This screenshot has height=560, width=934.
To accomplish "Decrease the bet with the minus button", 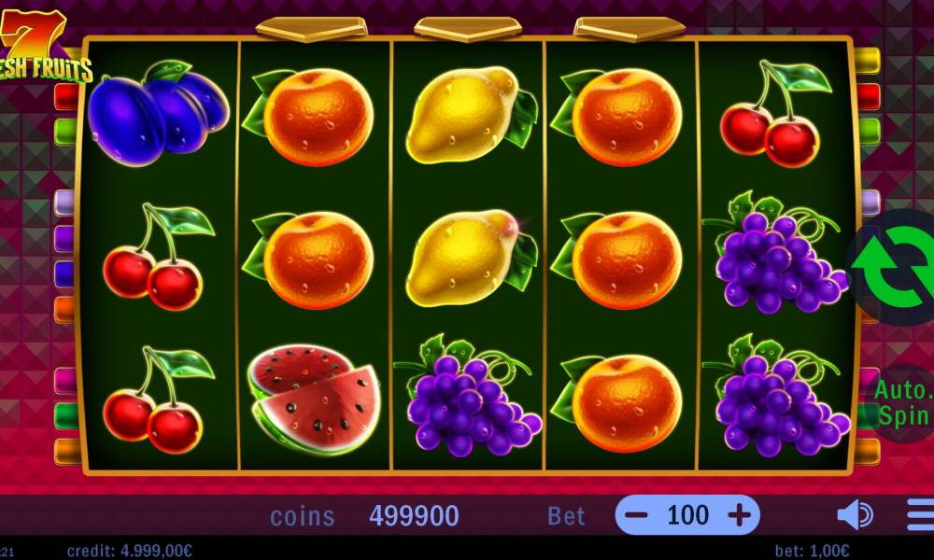I will tap(636, 515).
